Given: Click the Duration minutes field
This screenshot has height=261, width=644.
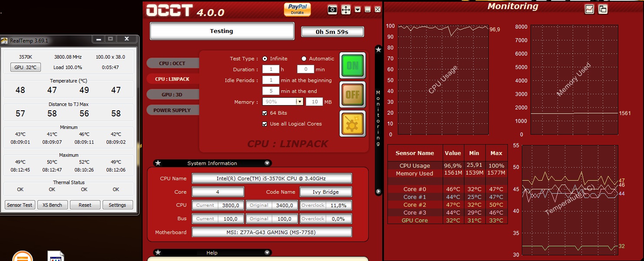Looking at the screenshot, I should point(305,69).
